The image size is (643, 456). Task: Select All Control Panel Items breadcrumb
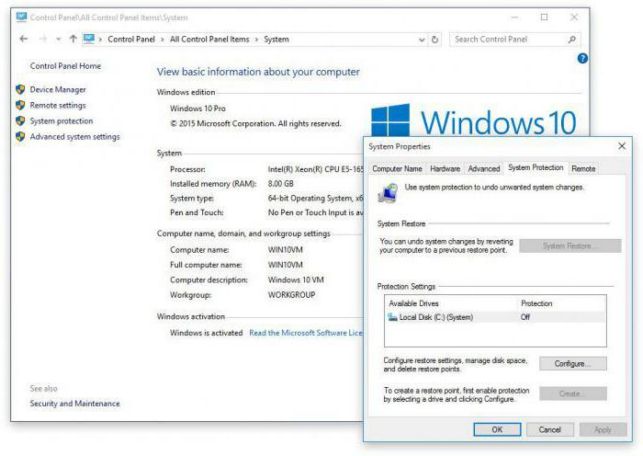[210, 39]
